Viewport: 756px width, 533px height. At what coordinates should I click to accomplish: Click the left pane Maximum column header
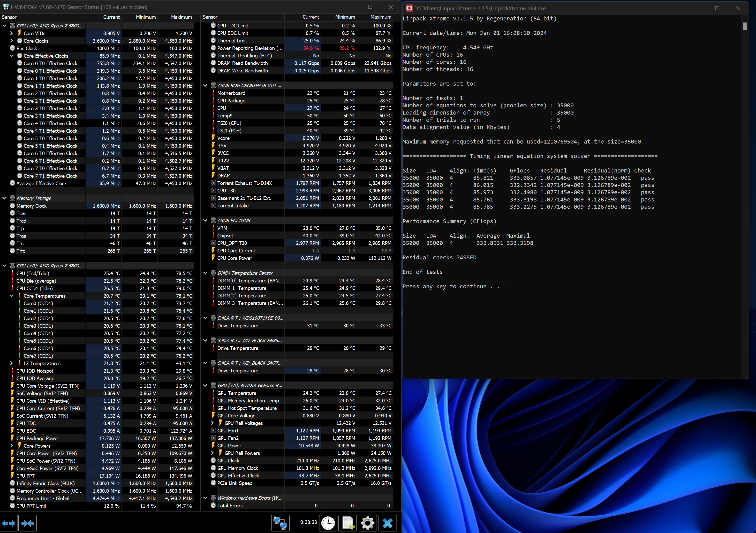[176, 17]
